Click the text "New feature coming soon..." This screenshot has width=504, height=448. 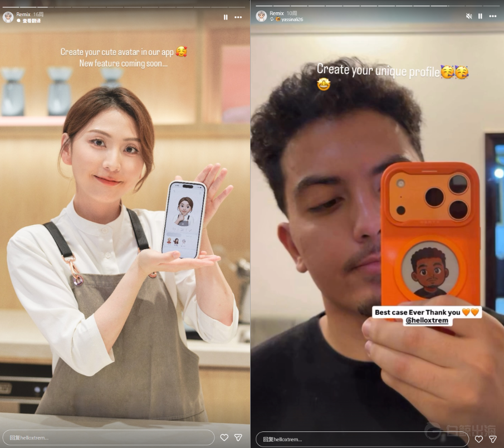pos(124,64)
